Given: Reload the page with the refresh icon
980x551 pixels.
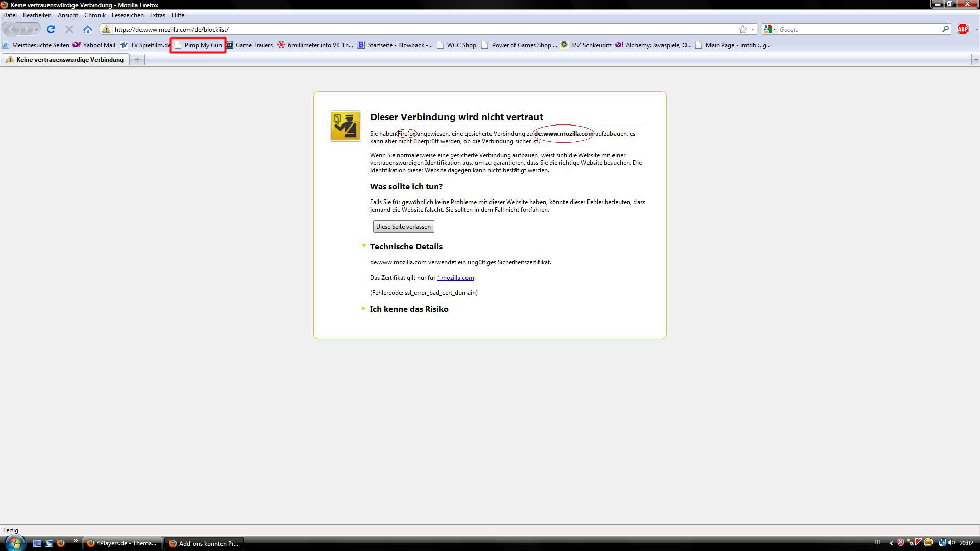Looking at the screenshot, I should 51,29.
